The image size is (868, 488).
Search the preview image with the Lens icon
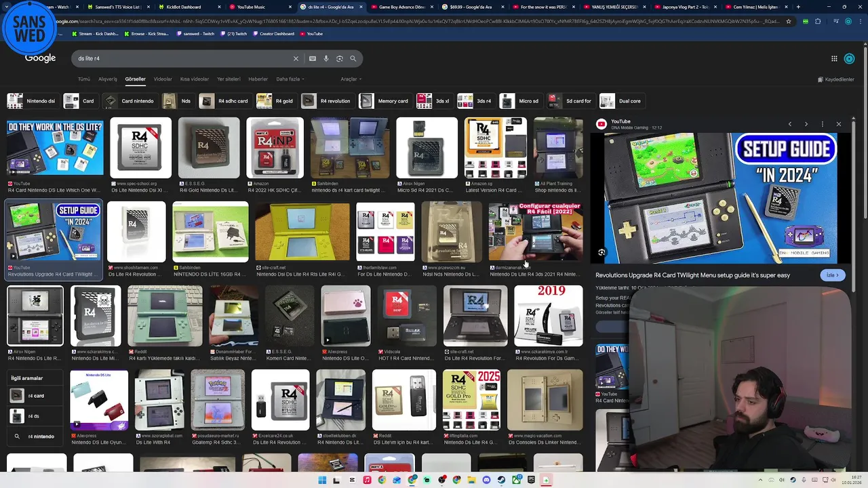(x=601, y=252)
